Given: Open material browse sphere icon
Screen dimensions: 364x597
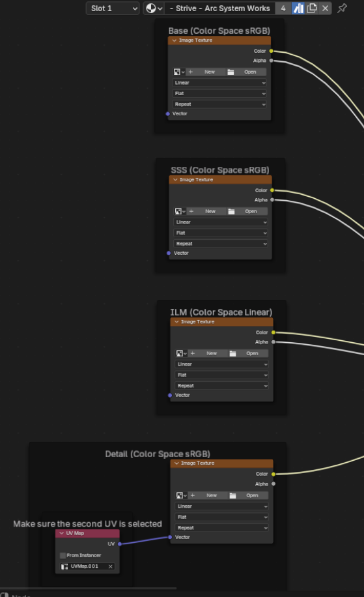Looking at the screenshot, I should [x=154, y=8].
